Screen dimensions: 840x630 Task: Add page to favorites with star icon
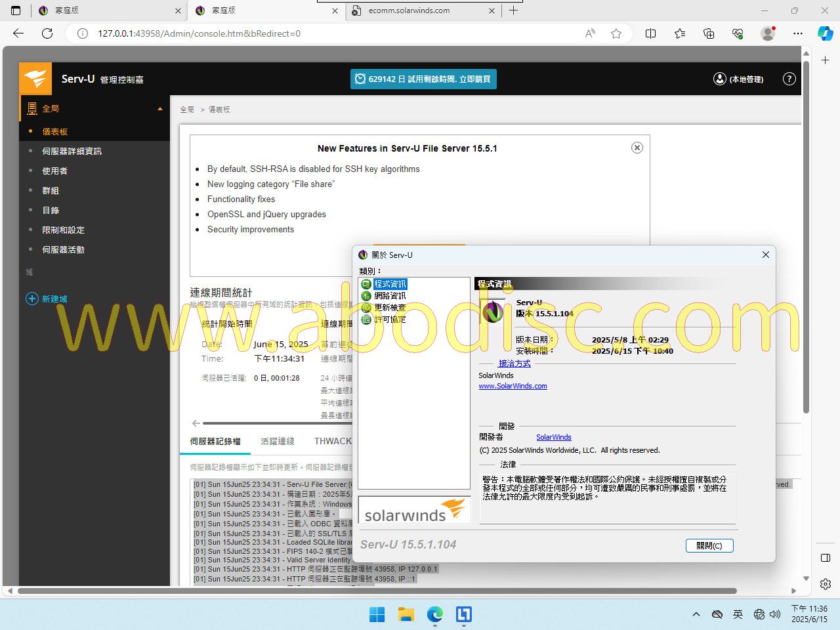click(616, 33)
